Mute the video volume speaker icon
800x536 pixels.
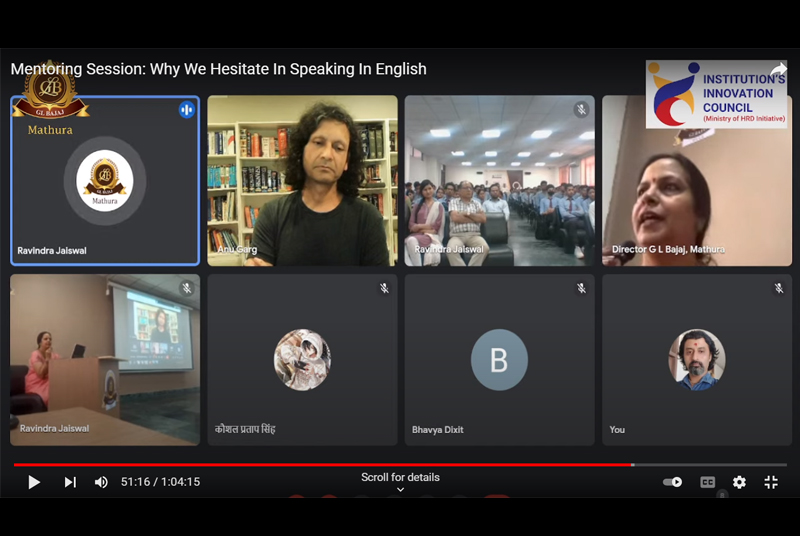101,482
